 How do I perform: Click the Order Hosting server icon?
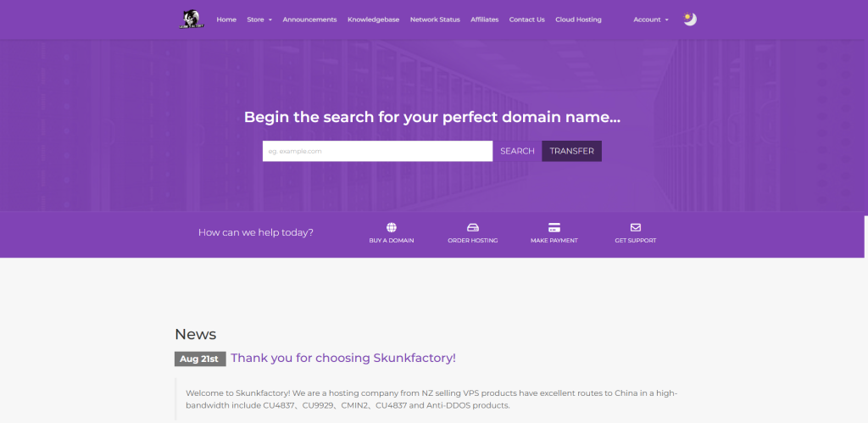[473, 227]
